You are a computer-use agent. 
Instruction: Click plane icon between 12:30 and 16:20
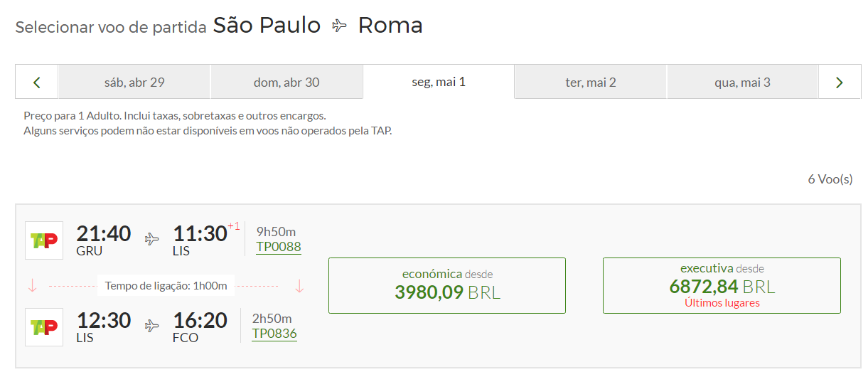click(152, 326)
